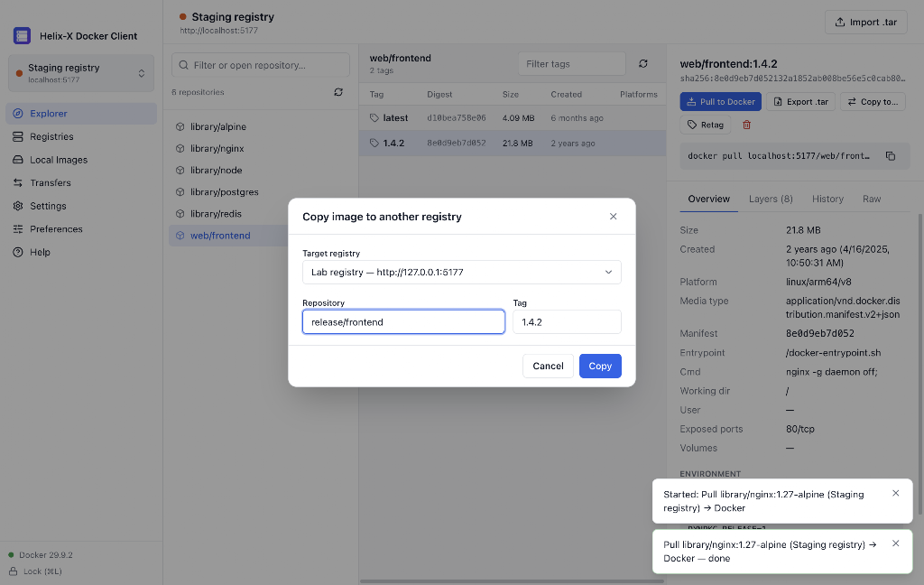This screenshot has width=924, height=585.
Task: Click the Created column header
Action: 567,95
